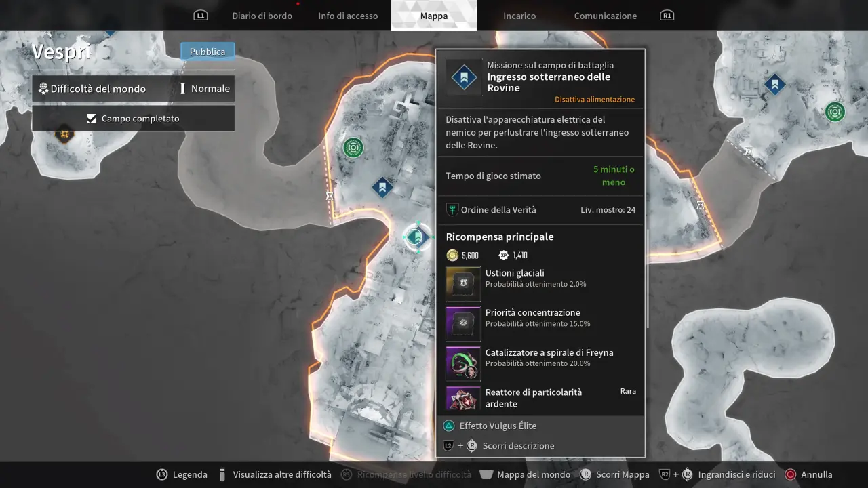Click Annulla to cancel
The width and height of the screenshot is (868, 488).
816,474
